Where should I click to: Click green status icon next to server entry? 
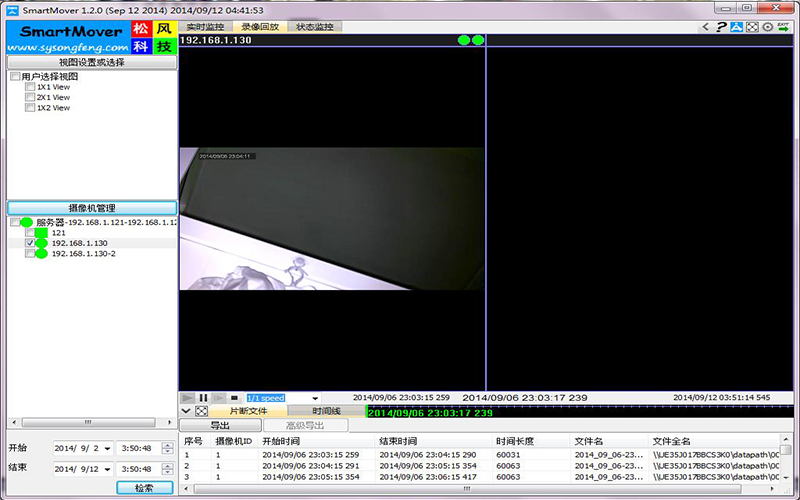27,222
